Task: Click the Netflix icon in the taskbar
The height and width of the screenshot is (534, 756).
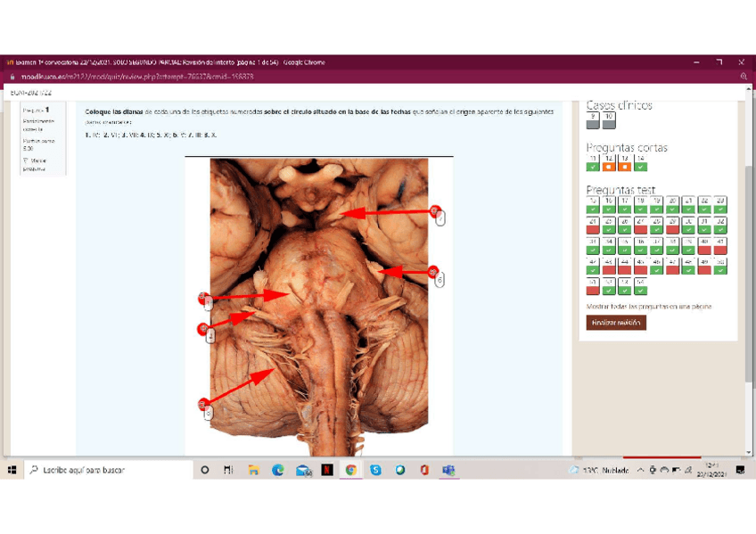Action: (327, 470)
